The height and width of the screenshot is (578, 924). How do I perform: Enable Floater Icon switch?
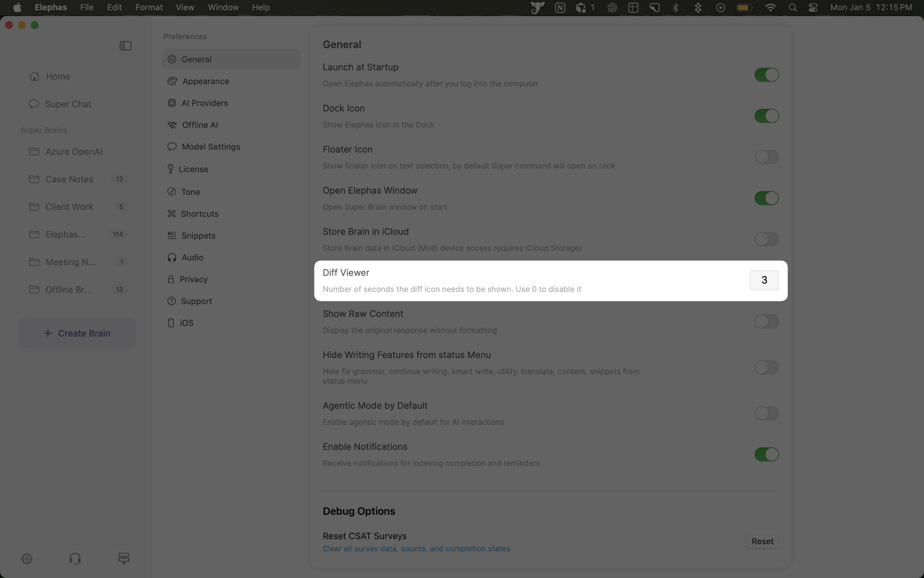(x=766, y=157)
